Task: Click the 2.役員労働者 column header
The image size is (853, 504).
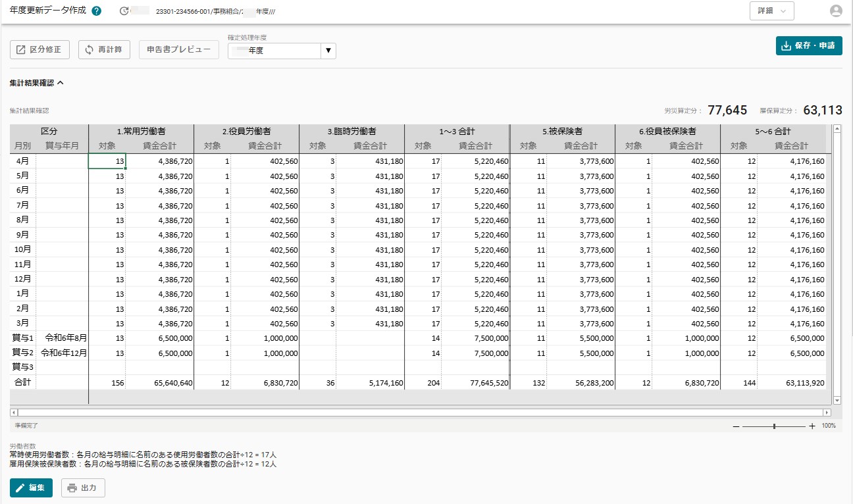Action: (x=247, y=132)
